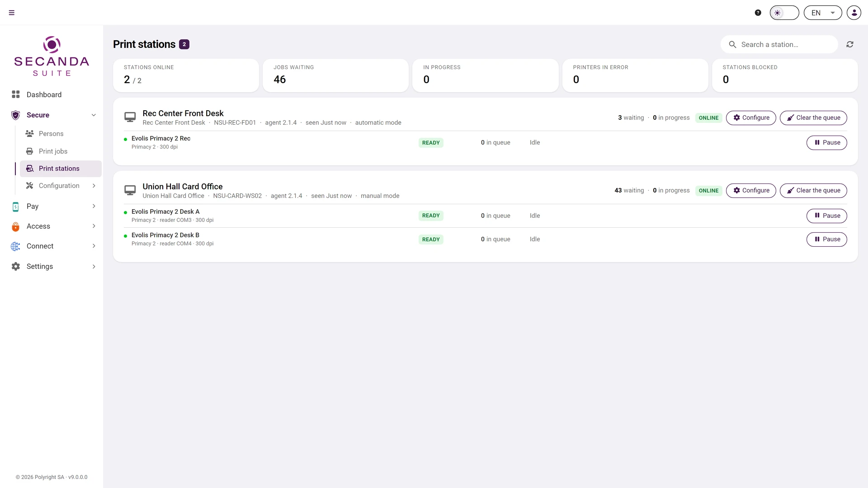This screenshot has height=488, width=868.
Task: Collapse the Secure section chevron
Action: 94,115
